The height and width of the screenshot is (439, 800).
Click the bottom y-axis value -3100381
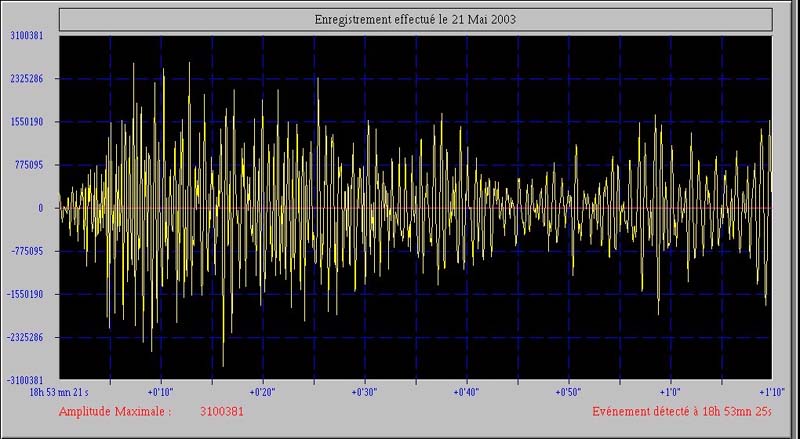(25, 380)
